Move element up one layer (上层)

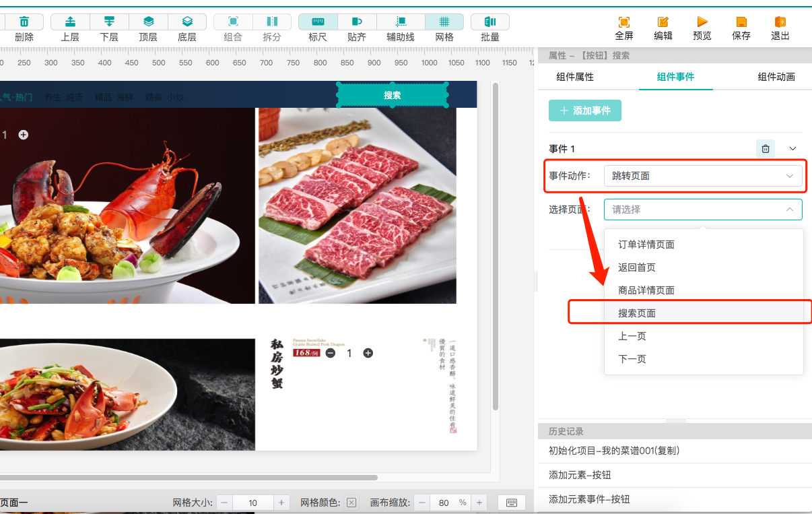70,22
